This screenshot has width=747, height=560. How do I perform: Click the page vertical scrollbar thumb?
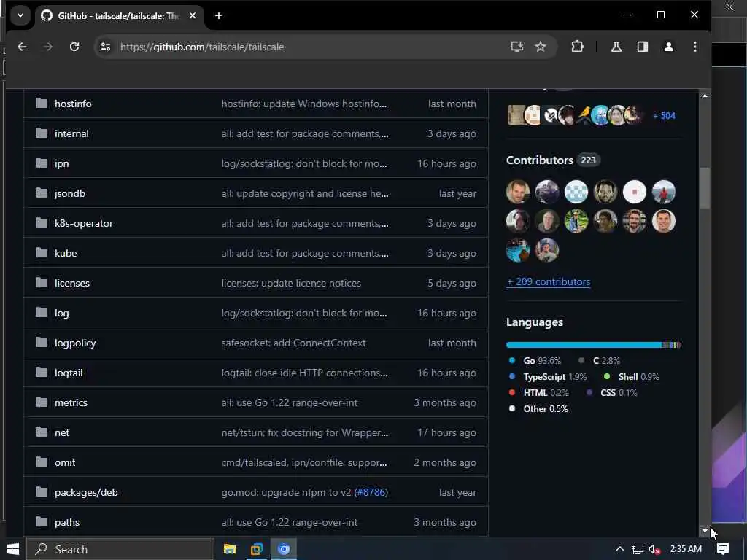(705, 188)
